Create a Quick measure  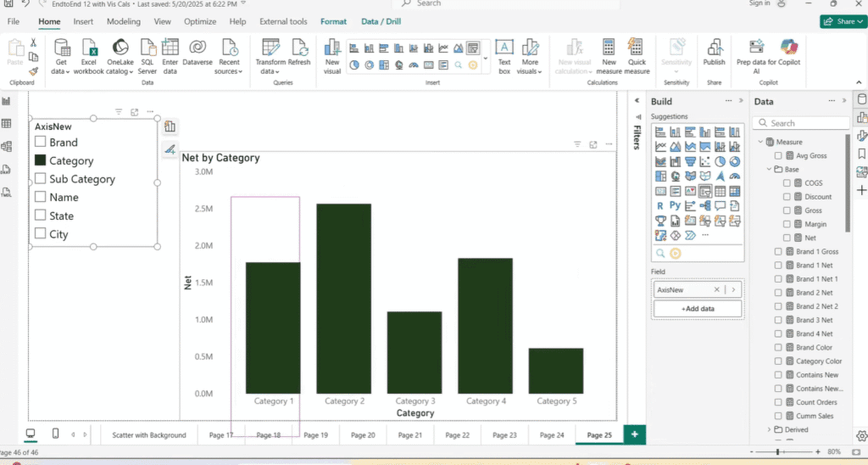point(637,57)
